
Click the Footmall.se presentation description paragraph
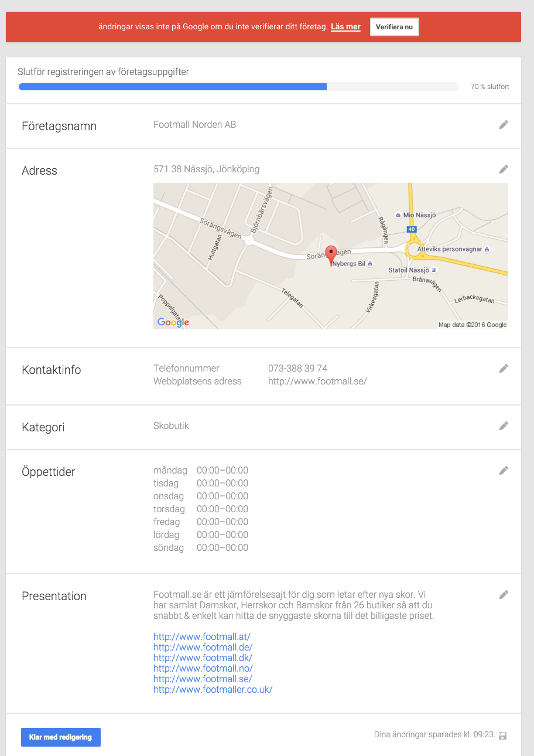click(294, 605)
